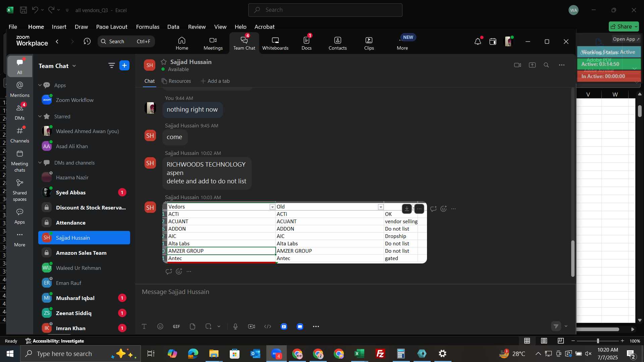Switch to Resources tab
This screenshot has width=644, height=362.
point(176,81)
